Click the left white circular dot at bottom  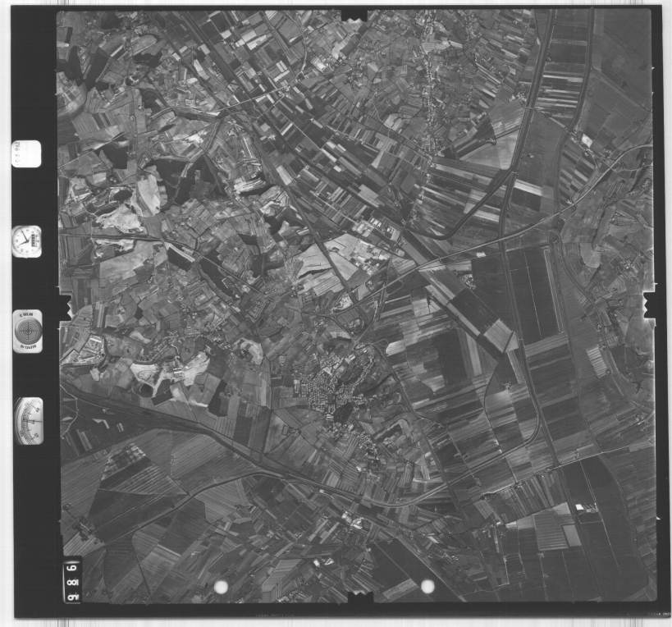(221, 586)
